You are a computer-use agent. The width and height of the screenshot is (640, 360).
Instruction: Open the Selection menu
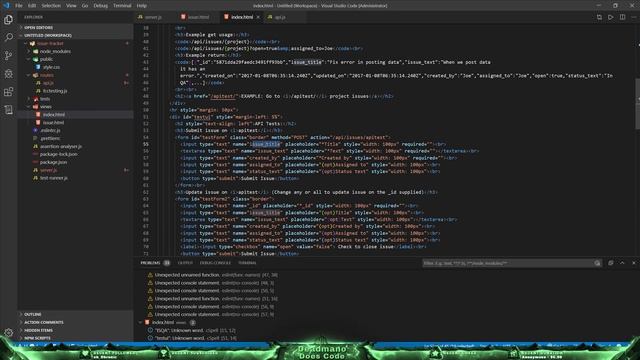pos(51,6)
